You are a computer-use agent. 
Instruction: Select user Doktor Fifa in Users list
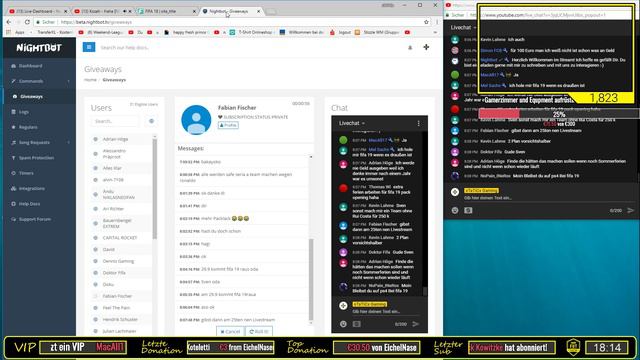tap(114, 273)
